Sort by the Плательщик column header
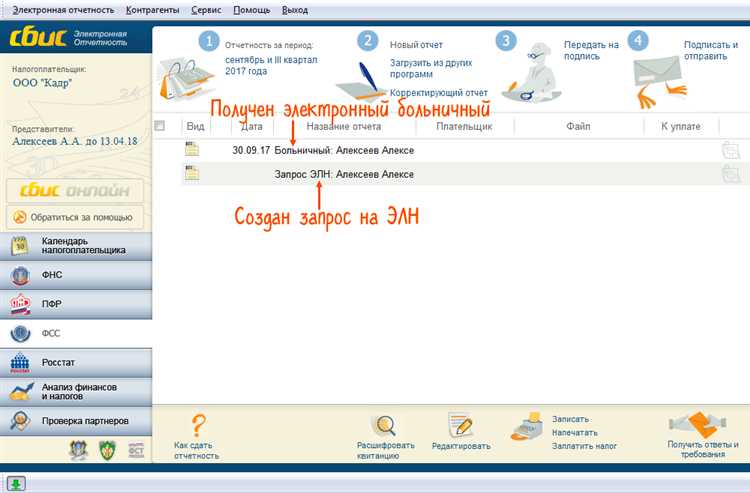This screenshot has width=750, height=493. pyautogui.click(x=464, y=126)
